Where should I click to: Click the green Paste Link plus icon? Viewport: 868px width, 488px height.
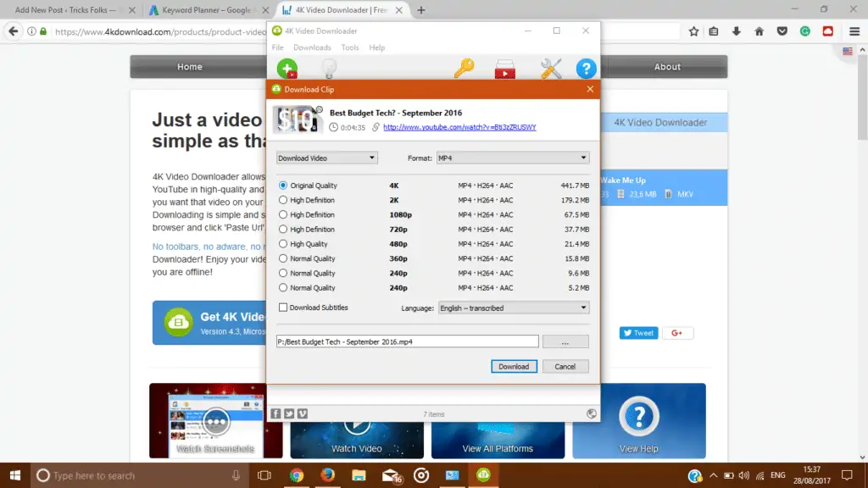[x=287, y=69]
